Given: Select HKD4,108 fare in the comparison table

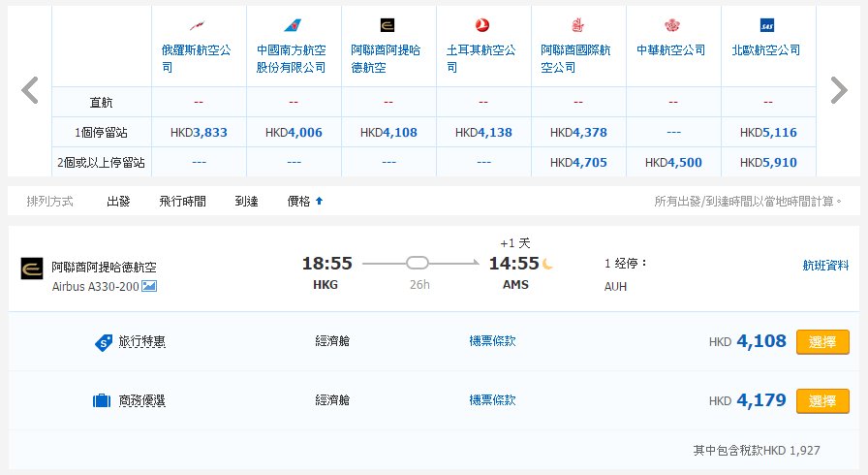Looking at the screenshot, I should tap(388, 132).
